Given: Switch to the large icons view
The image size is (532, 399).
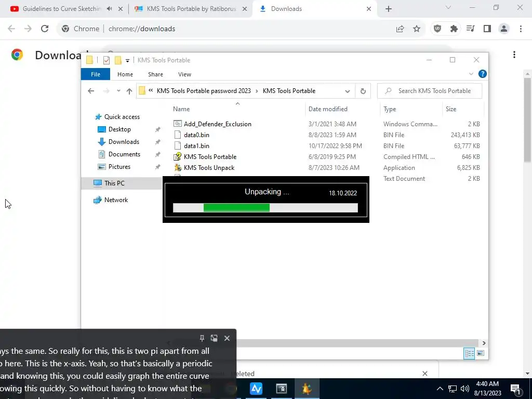Looking at the screenshot, I should point(481,353).
